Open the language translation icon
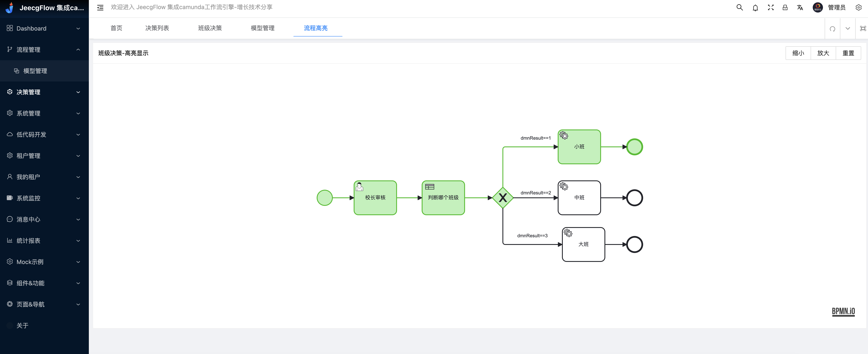The height and width of the screenshot is (354, 868). (x=800, y=7)
